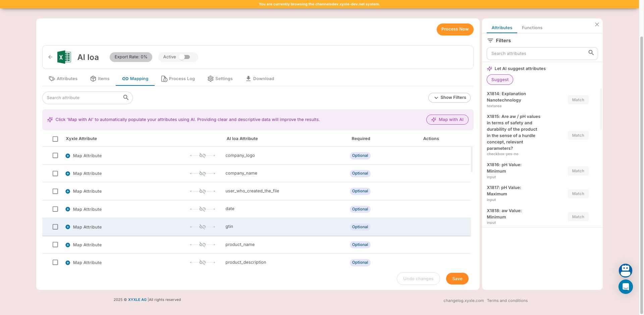This screenshot has height=315, width=644.
Task: Click the search magnifier in attributes panel
Action: point(591,53)
